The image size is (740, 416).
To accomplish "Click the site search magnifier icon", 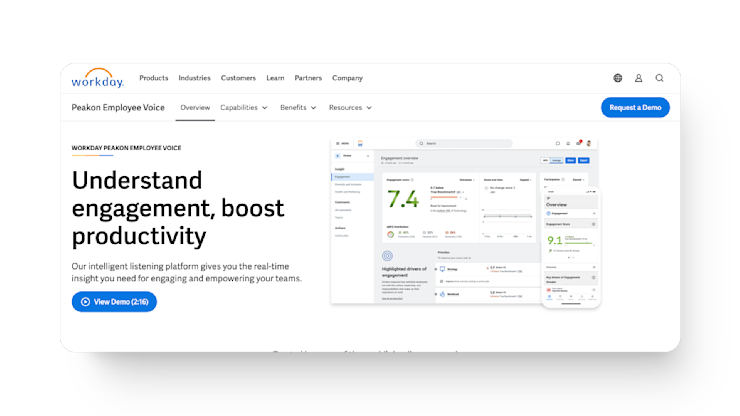I will pos(659,78).
